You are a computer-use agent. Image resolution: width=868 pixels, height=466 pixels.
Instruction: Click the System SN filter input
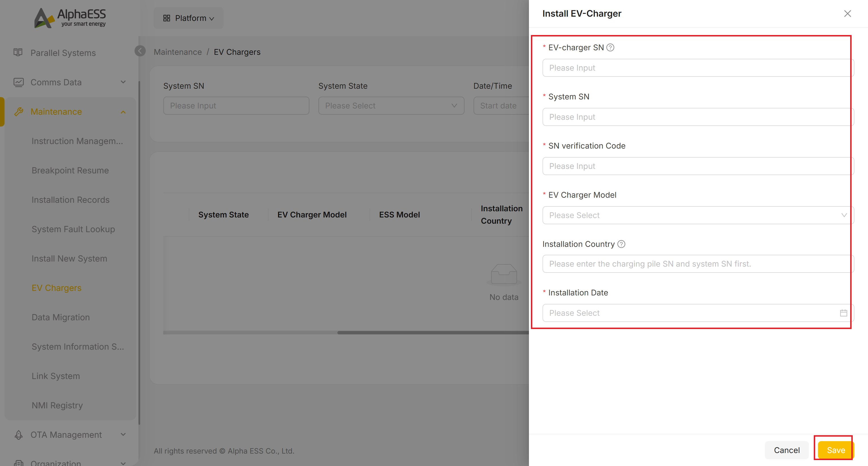236,106
